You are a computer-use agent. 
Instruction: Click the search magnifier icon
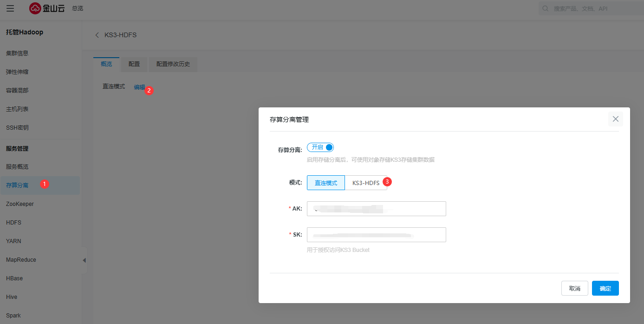pos(546,8)
